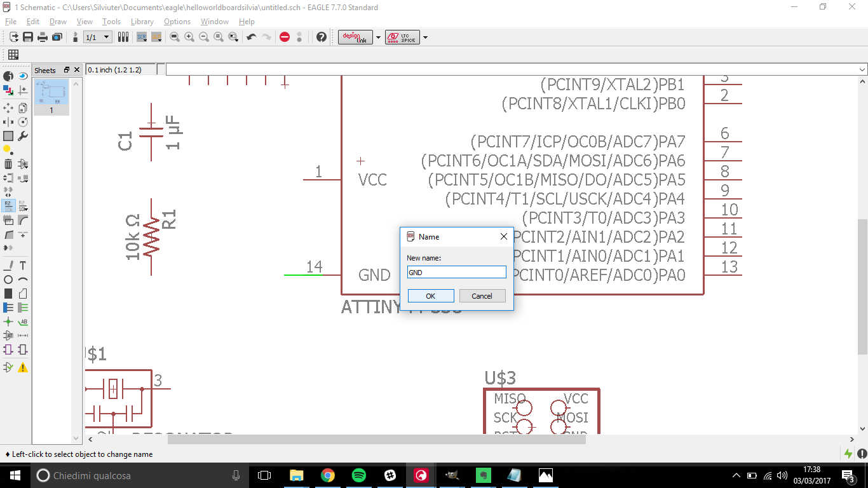This screenshot has height=488, width=868.
Task: Click the New name input field
Action: click(x=456, y=272)
